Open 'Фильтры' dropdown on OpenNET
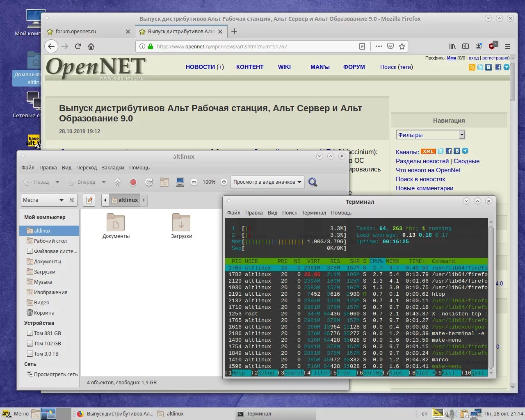The image size is (525, 420). [x=431, y=135]
